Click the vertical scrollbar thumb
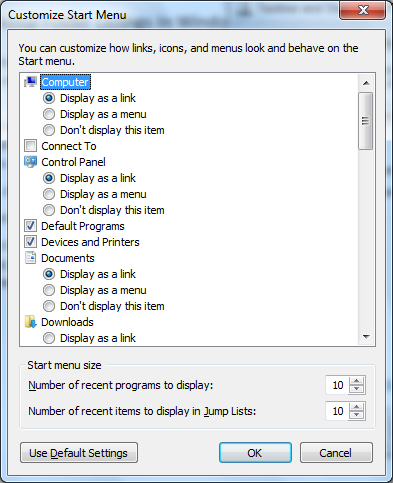This screenshot has height=483, width=393. point(366,121)
